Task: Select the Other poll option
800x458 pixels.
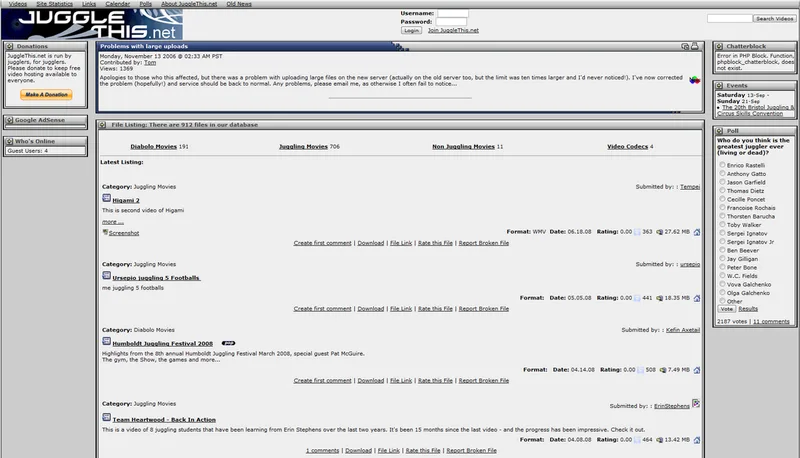Action: [722, 301]
